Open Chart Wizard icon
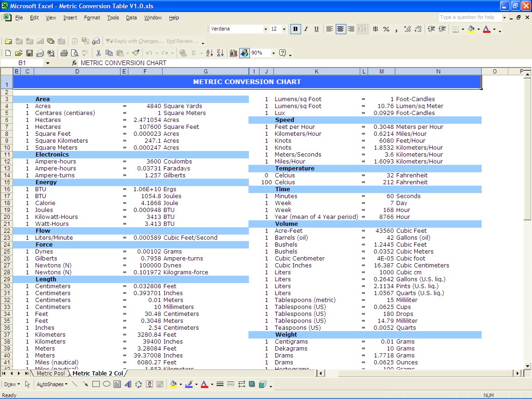Viewport: 532px width, 399px height. pos(233,53)
